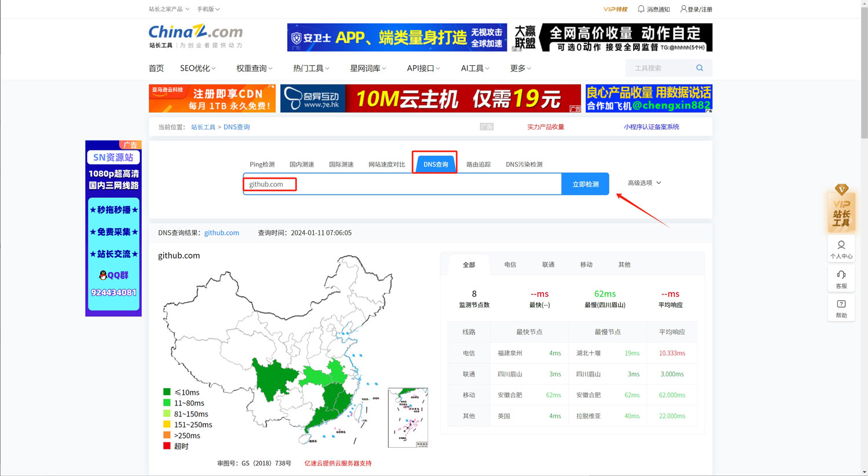Open the API接口 menu

point(424,68)
